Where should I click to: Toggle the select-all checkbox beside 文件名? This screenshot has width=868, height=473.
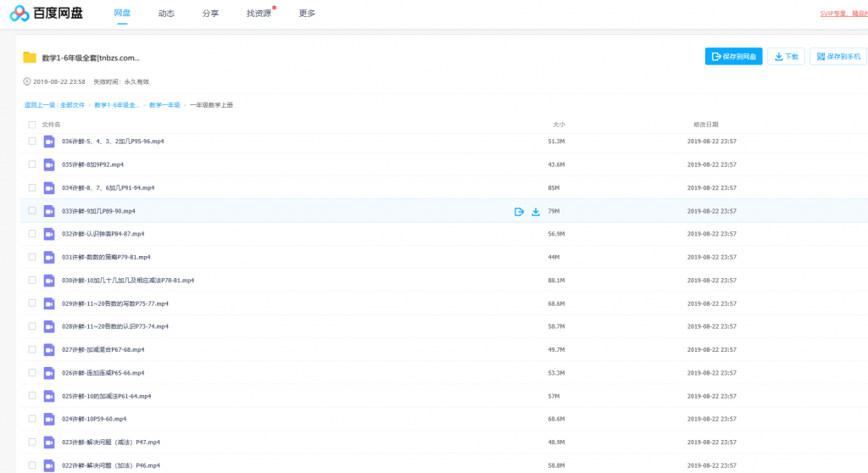(32, 125)
